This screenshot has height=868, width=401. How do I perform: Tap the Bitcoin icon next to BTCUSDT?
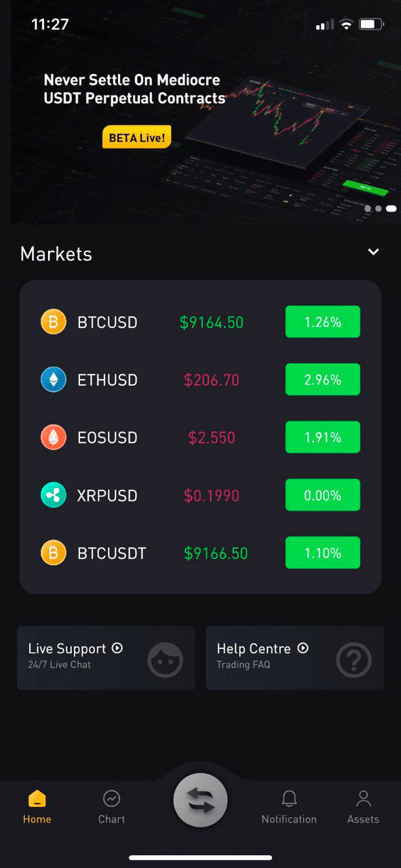[54, 553]
